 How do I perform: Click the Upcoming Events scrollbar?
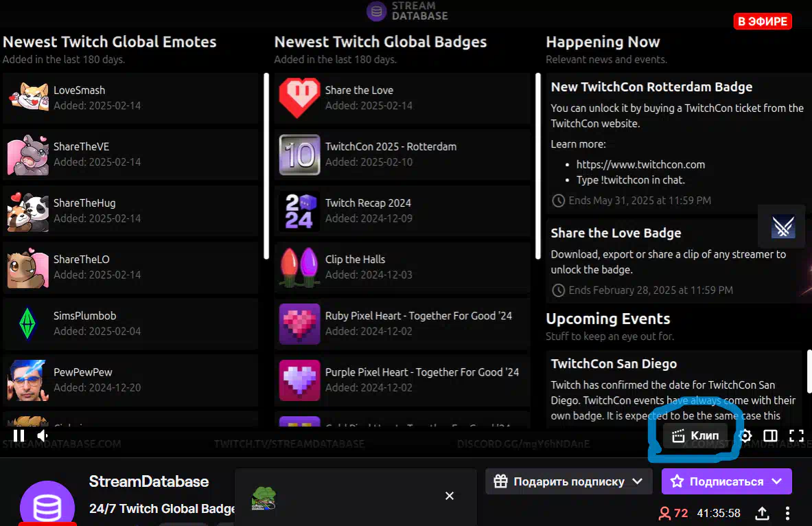[x=809, y=371]
